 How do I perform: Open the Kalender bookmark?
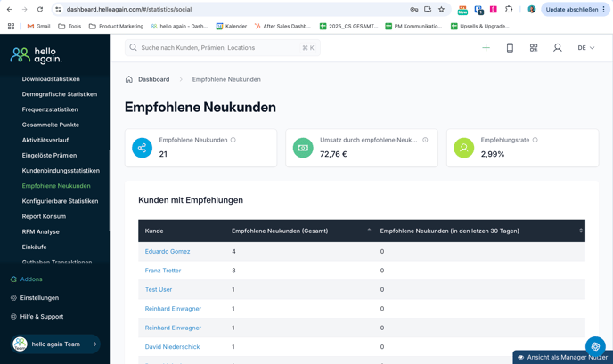coord(232,26)
